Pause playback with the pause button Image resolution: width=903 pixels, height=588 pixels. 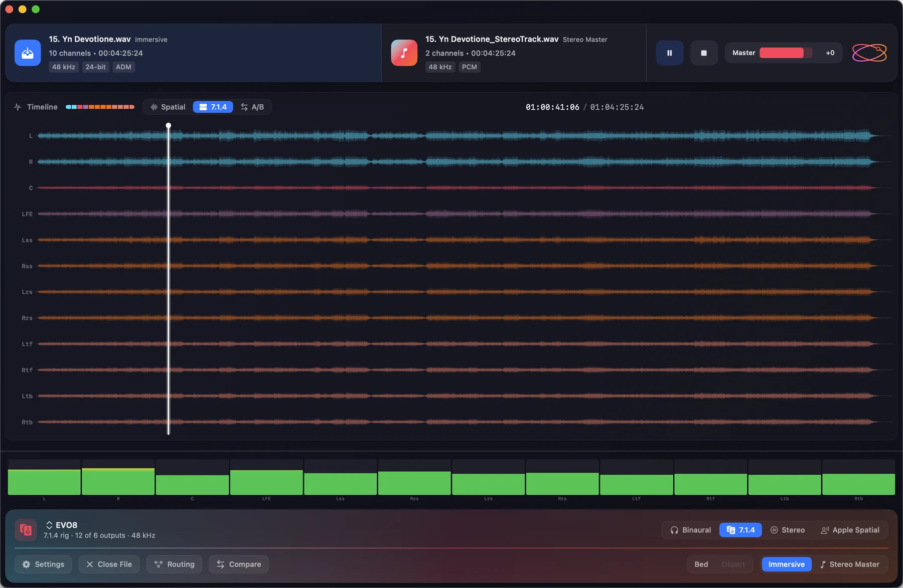[x=669, y=53]
